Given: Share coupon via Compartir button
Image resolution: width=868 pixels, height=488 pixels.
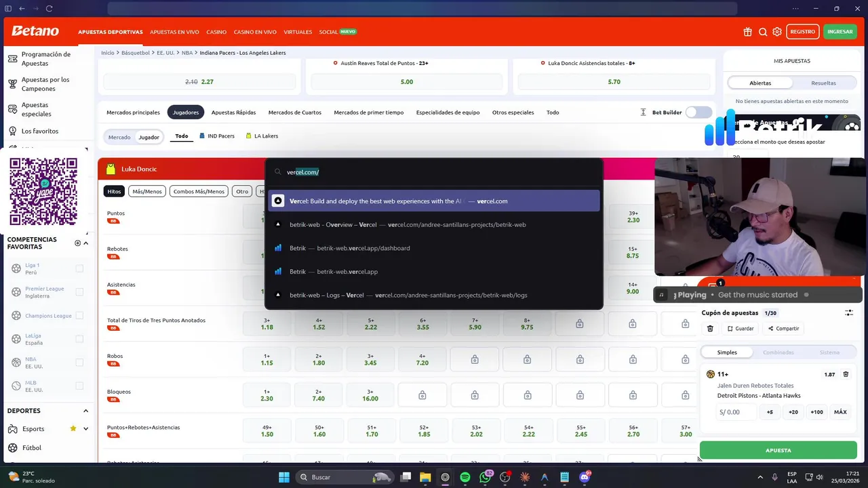Looking at the screenshot, I should tap(783, 329).
